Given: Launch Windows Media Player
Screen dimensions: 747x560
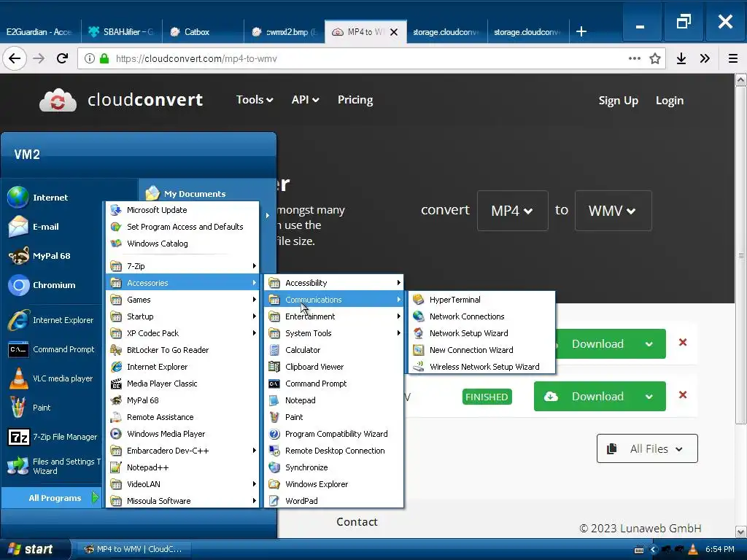Looking at the screenshot, I should [x=182, y=433].
